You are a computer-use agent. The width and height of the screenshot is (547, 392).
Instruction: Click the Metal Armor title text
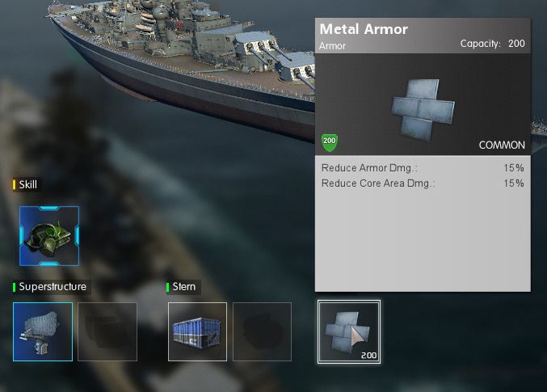(364, 29)
